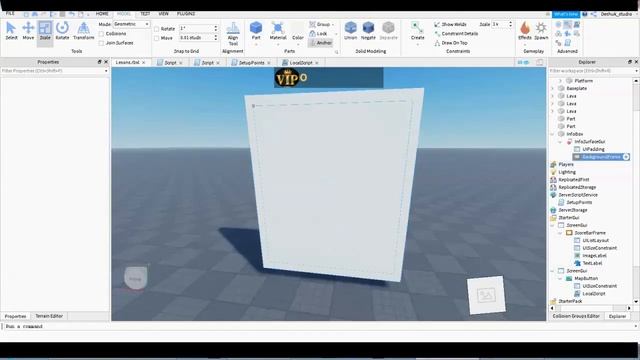Image resolution: width=640 pixels, height=360 pixels.
Task: Open the Collision Groups Editor tab
Action: click(576, 316)
